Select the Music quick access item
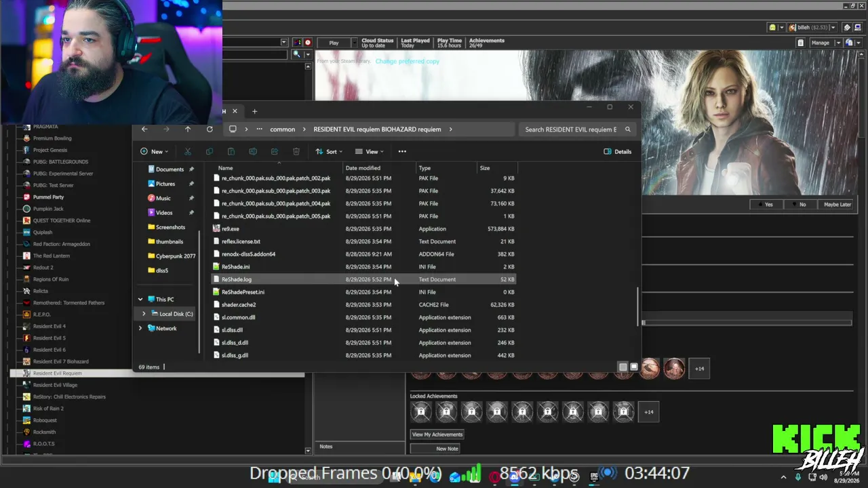Image resolution: width=868 pixels, height=488 pixels. tap(165, 199)
